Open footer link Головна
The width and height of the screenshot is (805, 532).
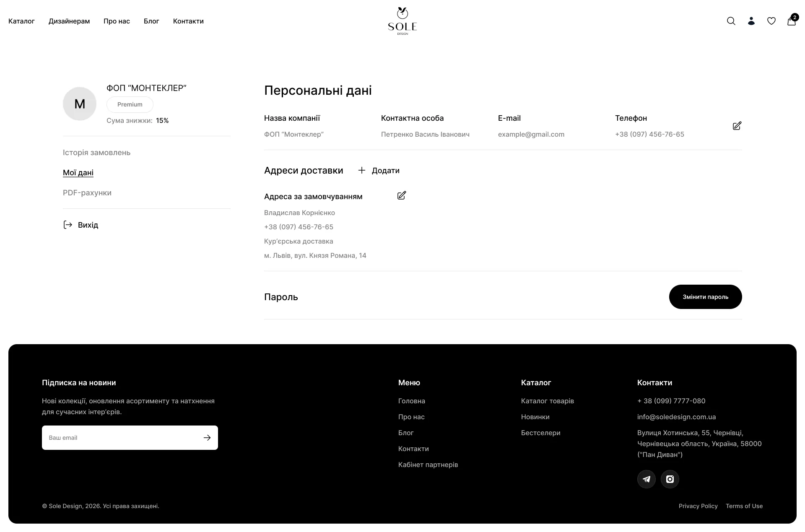(x=412, y=401)
